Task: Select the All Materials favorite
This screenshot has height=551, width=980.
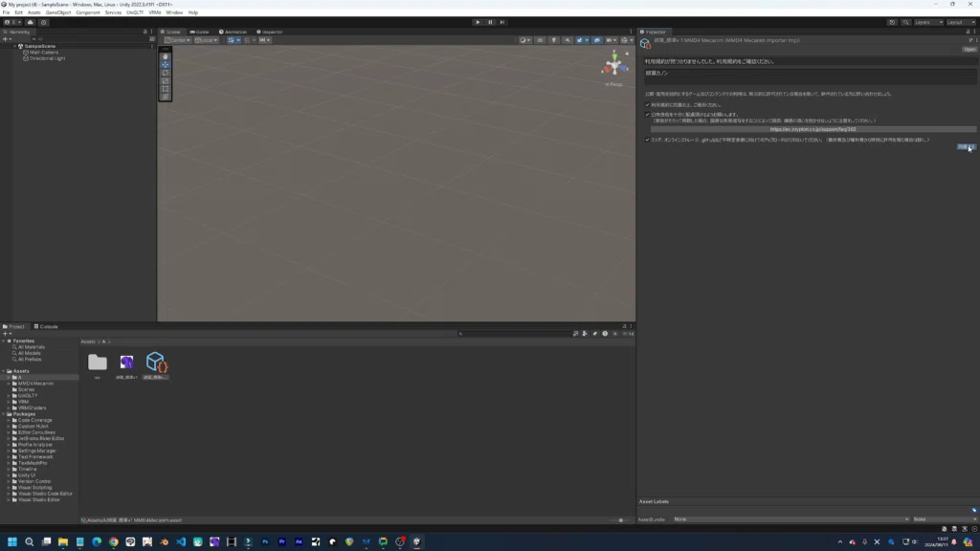Action: point(32,347)
